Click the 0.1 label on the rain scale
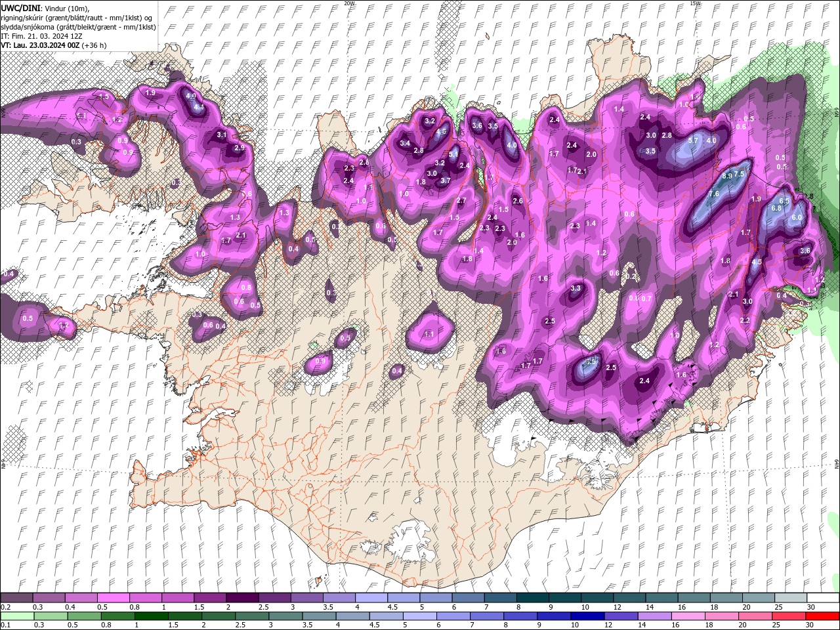The width and height of the screenshot is (840, 630). point(6,625)
